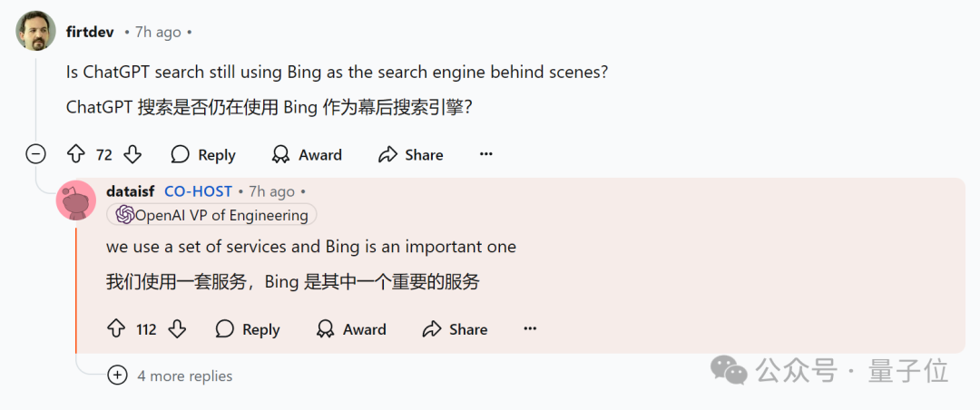Upvote dataisf's reply
The height and width of the screenshot is (410, 980).
[x=116, y=329]
